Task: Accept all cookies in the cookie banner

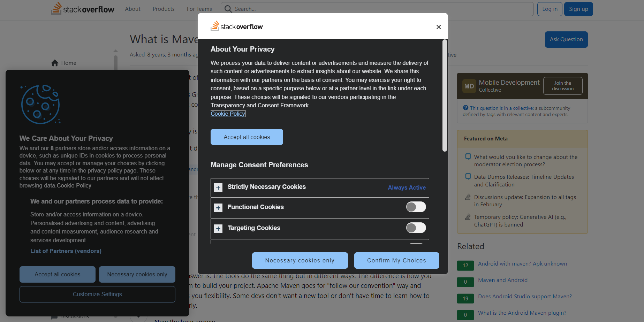Action: [x=58, y=274]
